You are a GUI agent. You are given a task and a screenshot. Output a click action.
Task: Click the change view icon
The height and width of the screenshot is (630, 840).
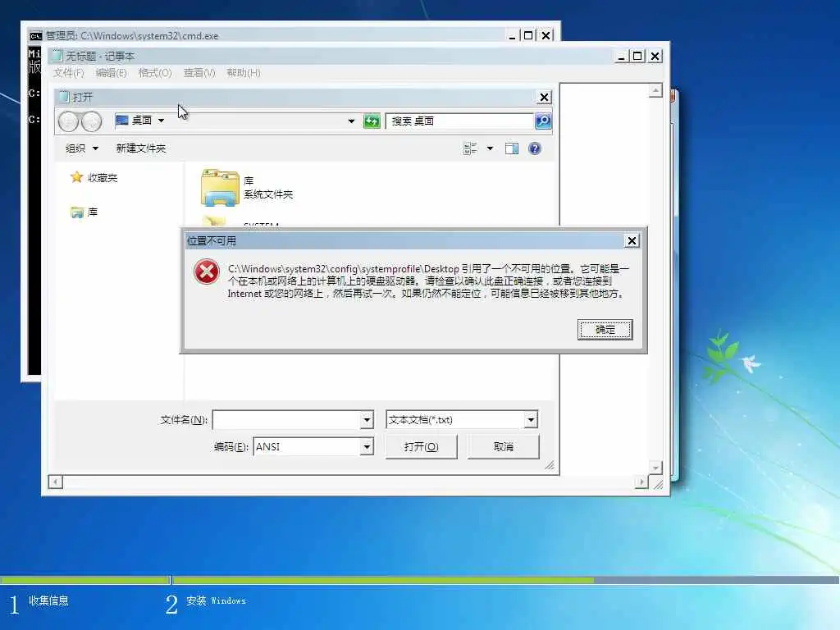pos(470,148)
